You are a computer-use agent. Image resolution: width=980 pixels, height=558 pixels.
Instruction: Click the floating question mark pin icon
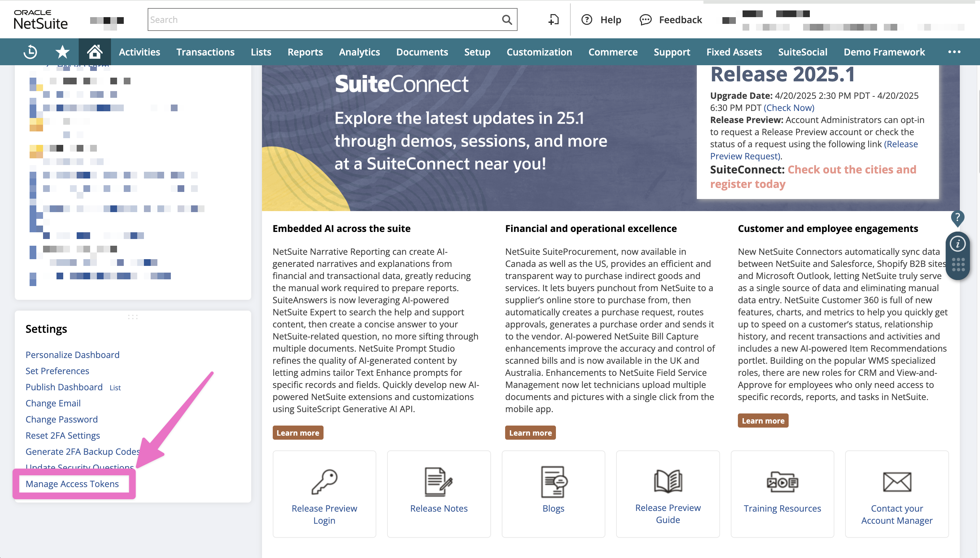pos(957,218)
